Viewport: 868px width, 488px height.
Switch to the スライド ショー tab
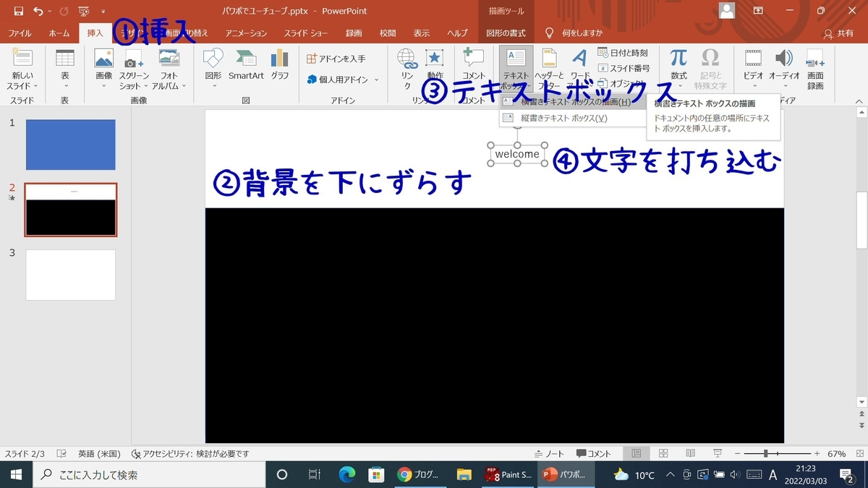pos(306,33)
